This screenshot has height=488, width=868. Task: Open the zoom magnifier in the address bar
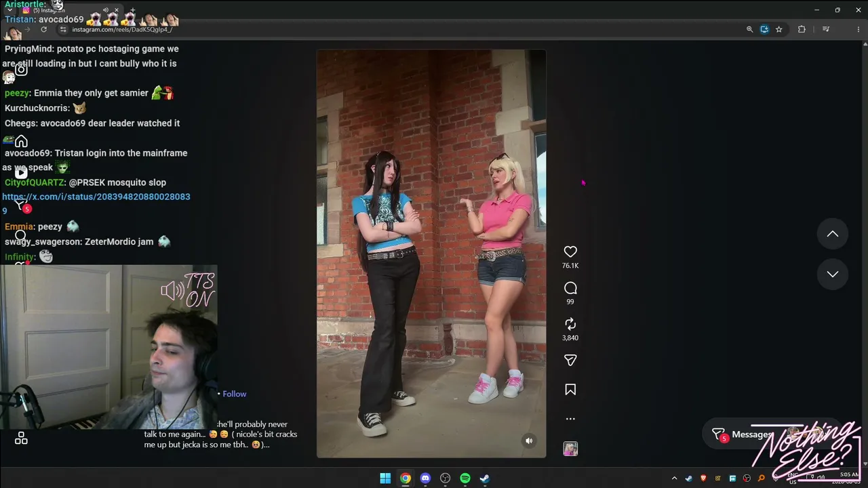[749, 29]
